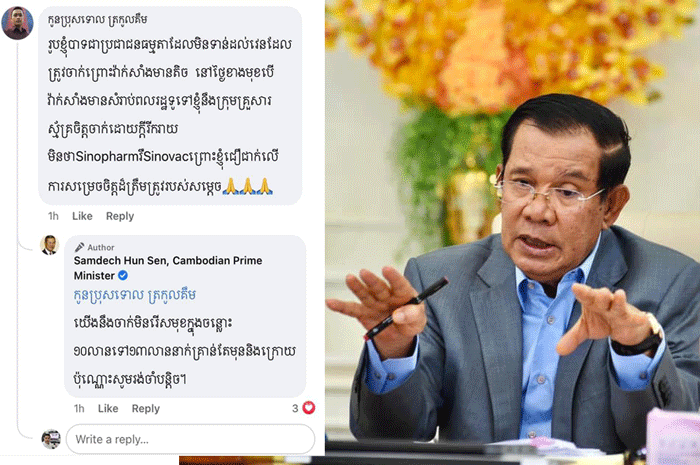Reply to the first comment about Sinovac
700x465 pixels.
click(x=120, y=216)
